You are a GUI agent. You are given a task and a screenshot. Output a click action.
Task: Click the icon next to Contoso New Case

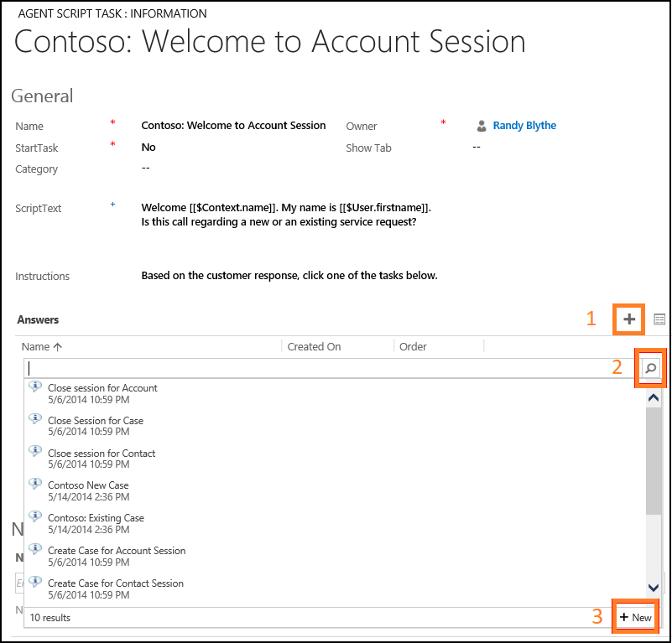35,484
